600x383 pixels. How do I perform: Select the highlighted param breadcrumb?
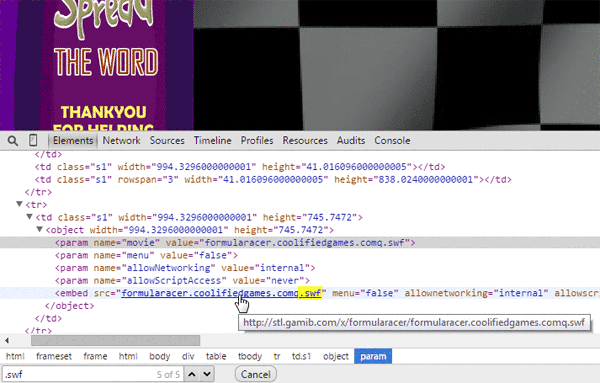pos(373,356)
